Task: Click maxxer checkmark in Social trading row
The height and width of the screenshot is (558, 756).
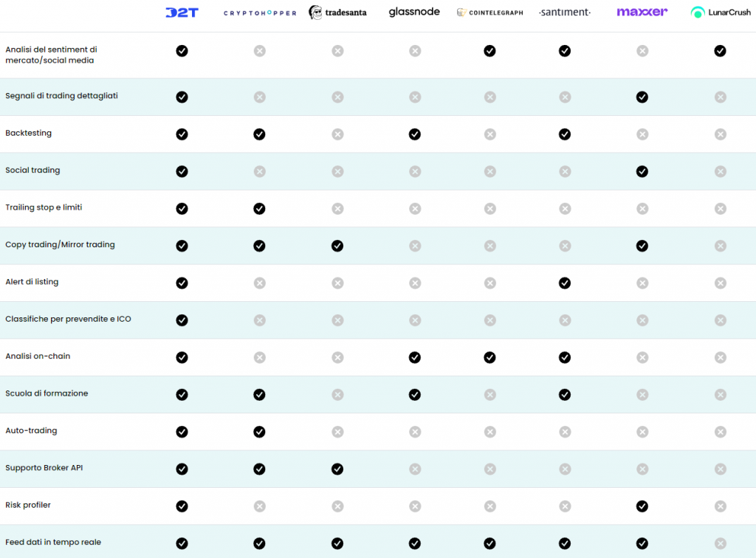Action: click(x=642, y=171)
